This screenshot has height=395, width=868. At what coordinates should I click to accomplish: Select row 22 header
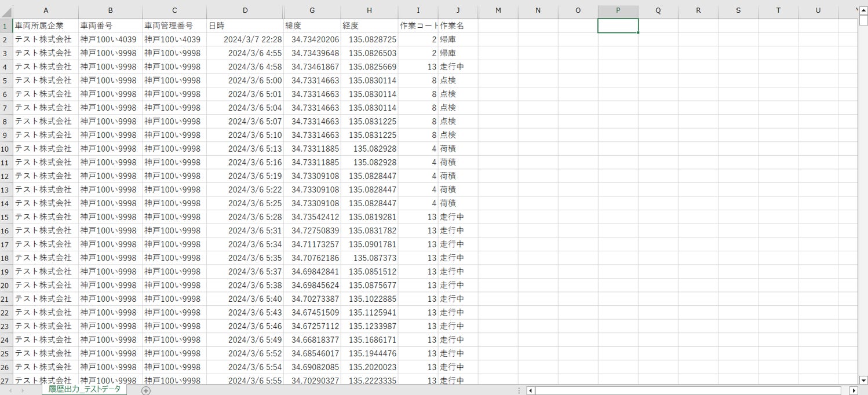pos(6,312)
